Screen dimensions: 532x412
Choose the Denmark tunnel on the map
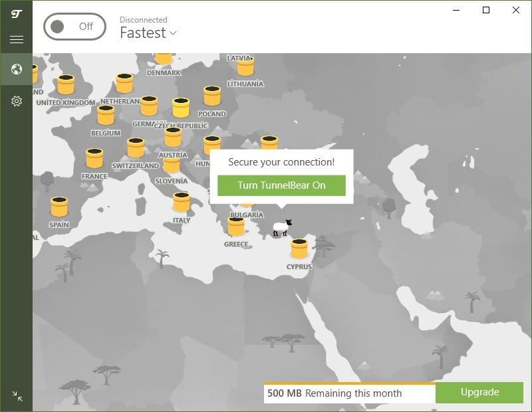point(164,58)
